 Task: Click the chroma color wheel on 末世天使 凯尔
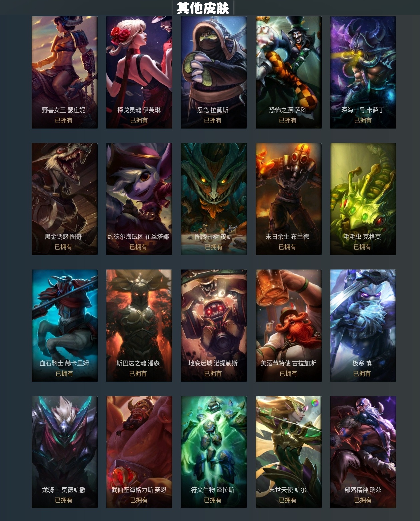315,403
